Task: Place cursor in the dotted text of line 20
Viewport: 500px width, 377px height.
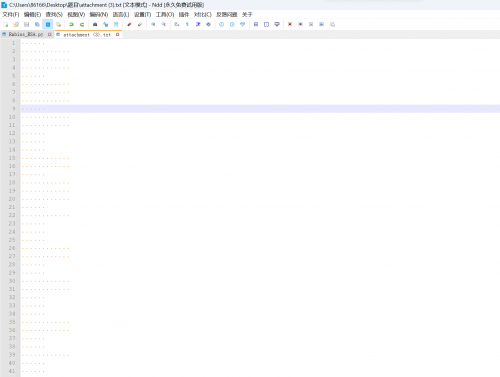Action: [x=46, y=199]
